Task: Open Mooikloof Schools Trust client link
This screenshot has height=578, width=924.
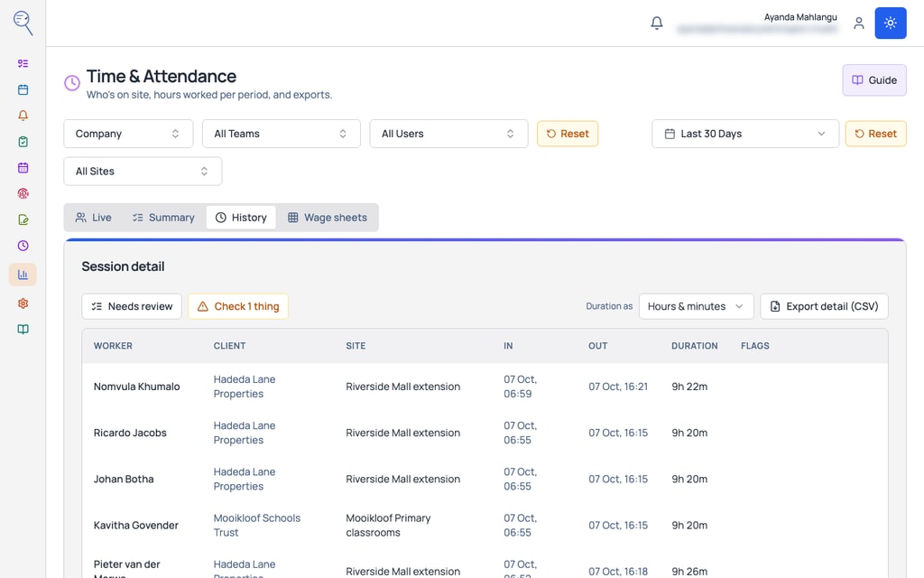Action: (x=257, y=526)
